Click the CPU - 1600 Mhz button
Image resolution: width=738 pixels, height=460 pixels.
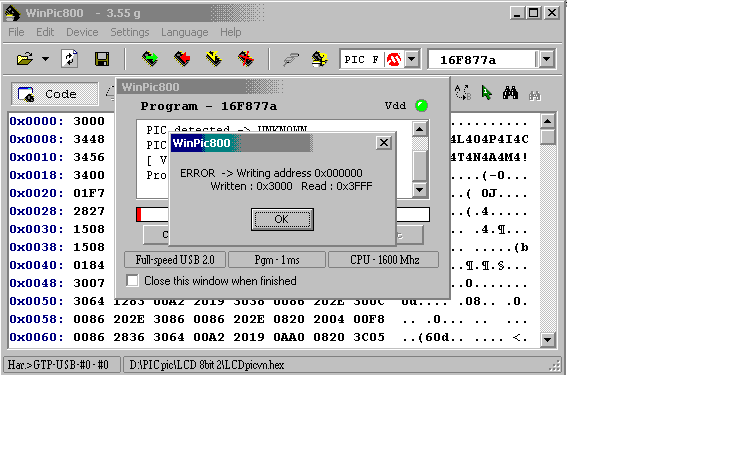384,260
